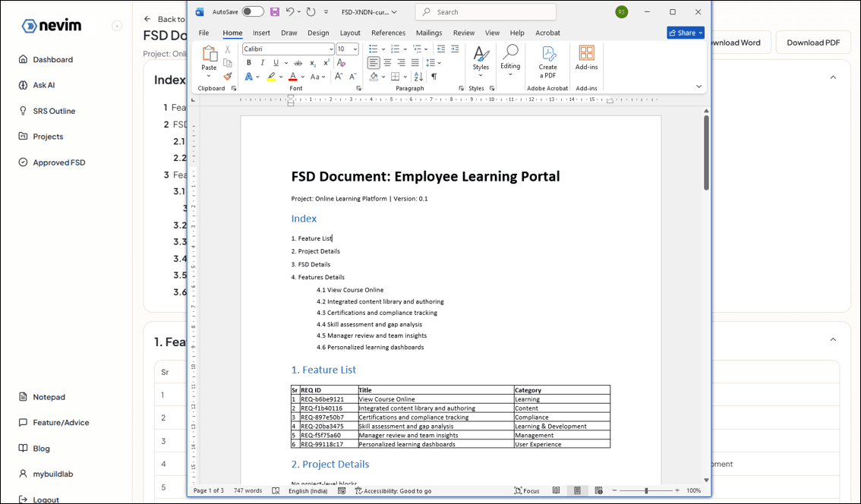Open the Add-ins ribbon button
The height and width of the screenshot is (504, 861).
[586, 58]
